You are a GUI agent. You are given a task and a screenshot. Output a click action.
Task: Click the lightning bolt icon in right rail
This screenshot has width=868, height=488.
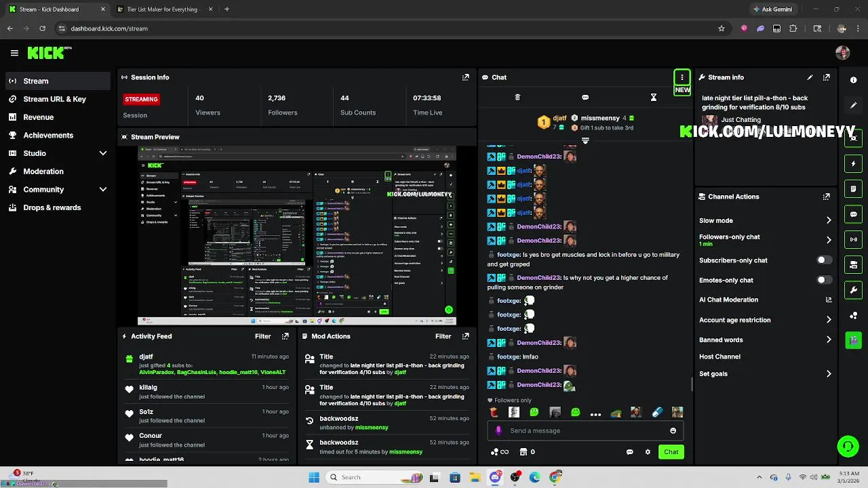tap(854, 163)
